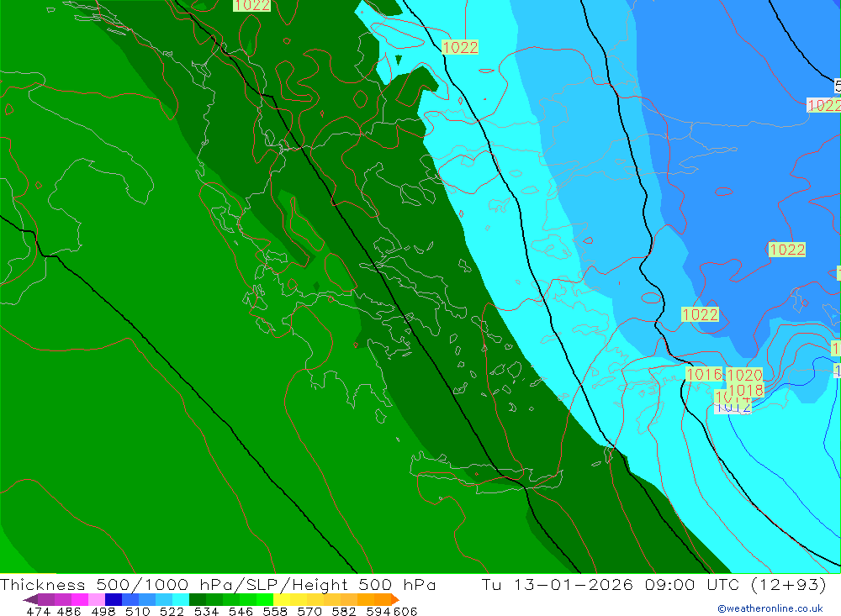
Task: Select the light pink legend swatch at 498
Action: (x=97, y=599)
